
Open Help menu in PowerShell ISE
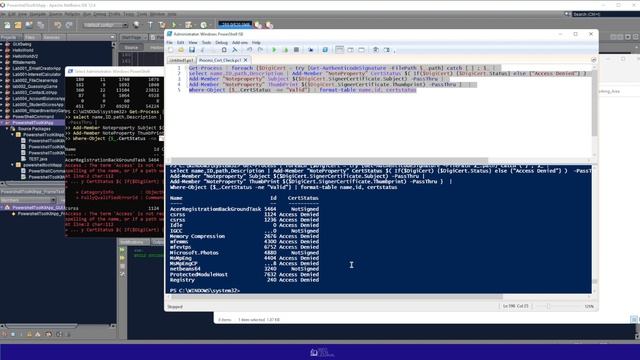pos(256,42)
